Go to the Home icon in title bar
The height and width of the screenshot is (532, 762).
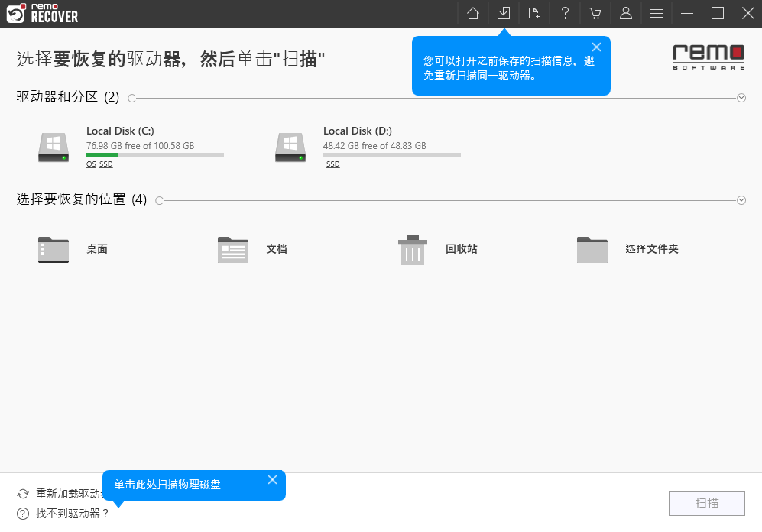pos(473,13)
